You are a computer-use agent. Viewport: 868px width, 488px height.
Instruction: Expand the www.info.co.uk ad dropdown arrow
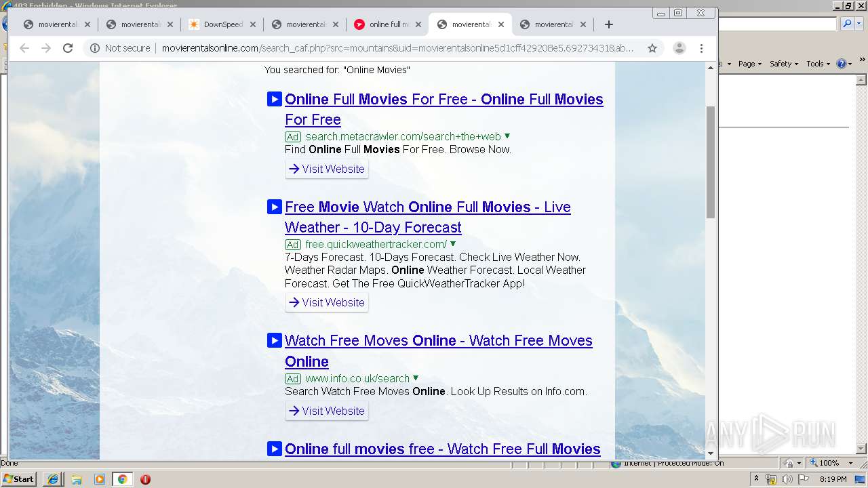(416, 378)
